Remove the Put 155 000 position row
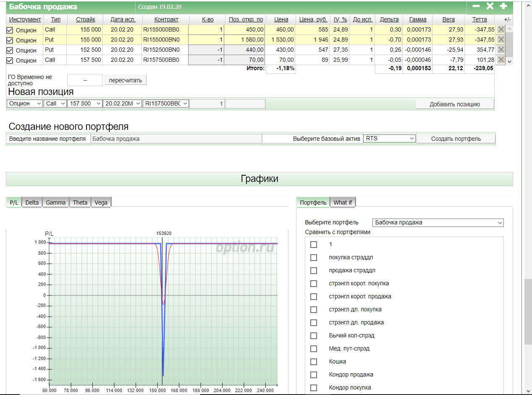This screenshot has height=395, width=532. pos(501,39)
